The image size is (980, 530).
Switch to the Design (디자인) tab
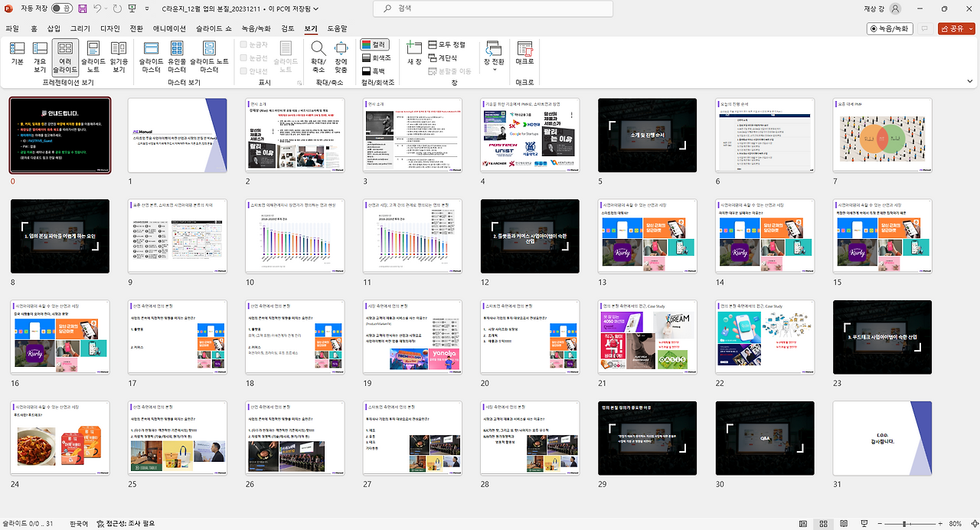[110, 28]
